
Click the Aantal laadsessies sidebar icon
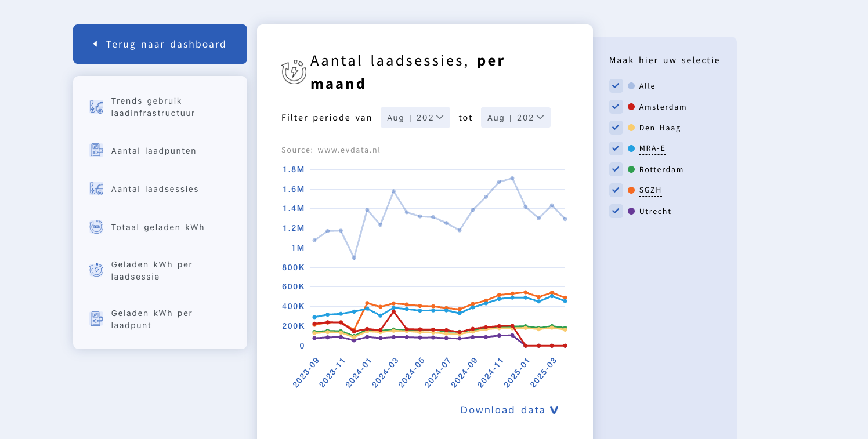click(x=96, y=188)
